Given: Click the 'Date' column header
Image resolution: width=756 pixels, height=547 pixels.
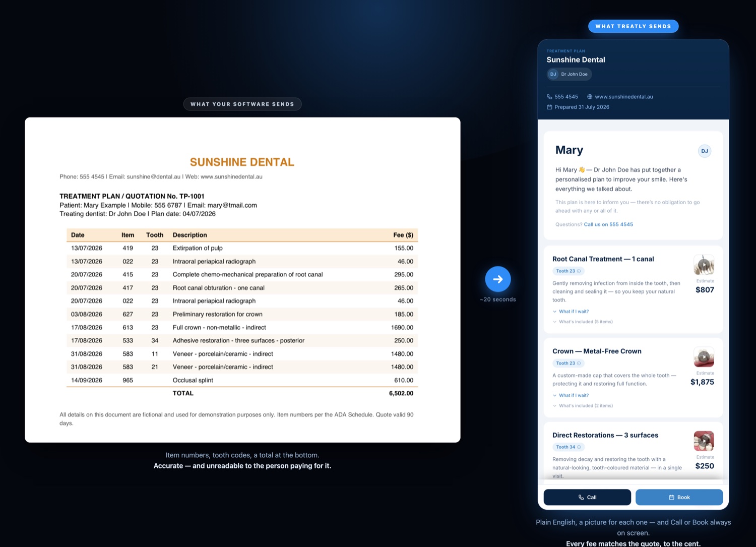Looking at the screenshot, I should [78, 235].
